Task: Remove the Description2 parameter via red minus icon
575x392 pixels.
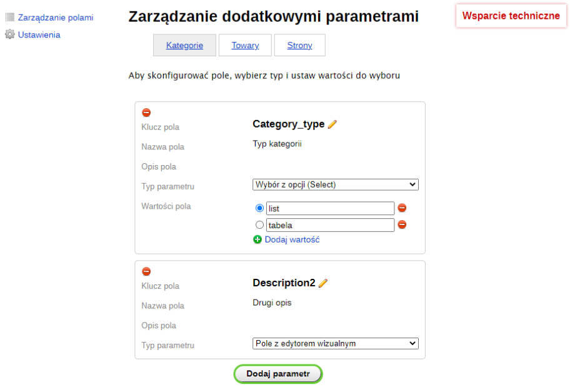Action: click(146, 271)
